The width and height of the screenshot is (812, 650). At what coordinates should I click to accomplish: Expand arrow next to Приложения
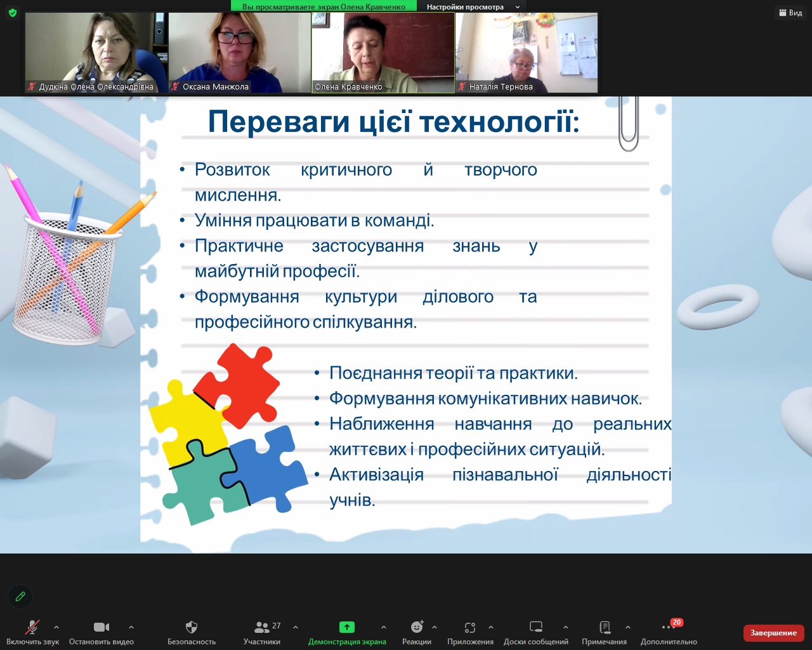tap(491, 627)
